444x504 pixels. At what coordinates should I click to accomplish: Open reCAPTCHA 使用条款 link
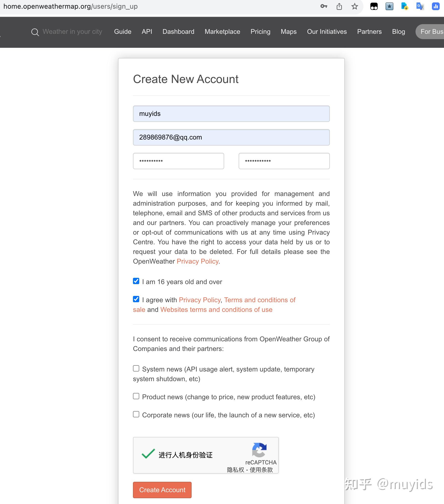[261, 470]
